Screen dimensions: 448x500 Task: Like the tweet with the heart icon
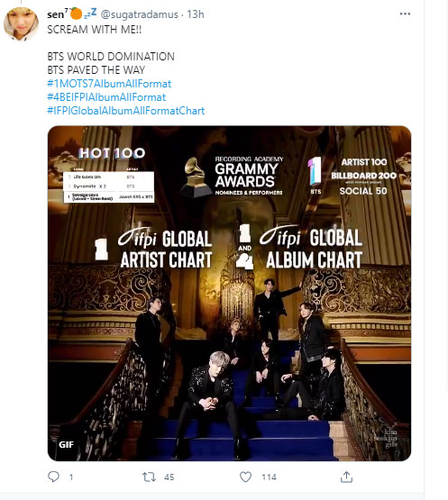pos(245,477)
